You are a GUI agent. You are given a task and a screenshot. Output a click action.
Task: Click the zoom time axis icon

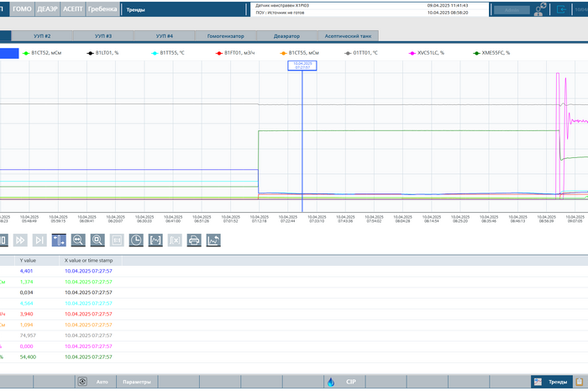pos(78,240)
